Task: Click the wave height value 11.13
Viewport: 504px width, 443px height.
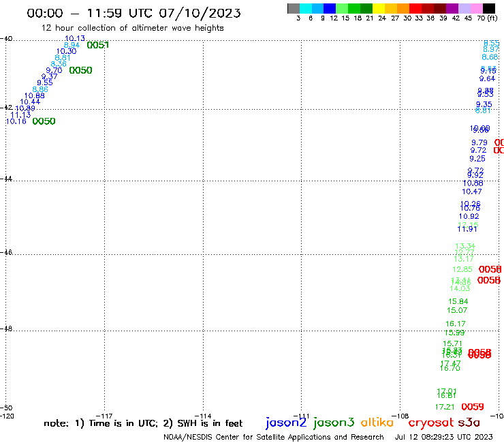Action: coord(20,115)
